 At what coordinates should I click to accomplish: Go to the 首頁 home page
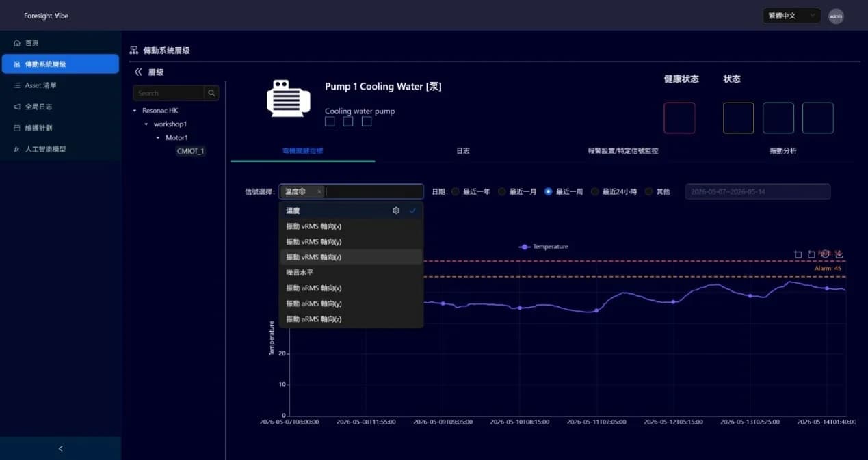[60, 42]
